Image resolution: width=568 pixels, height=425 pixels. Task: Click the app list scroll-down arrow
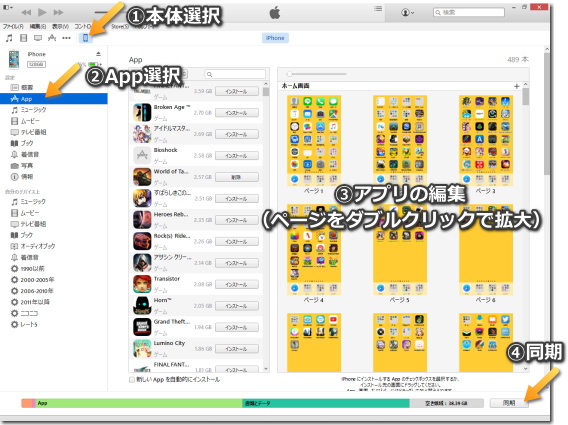tap(266, 369)
